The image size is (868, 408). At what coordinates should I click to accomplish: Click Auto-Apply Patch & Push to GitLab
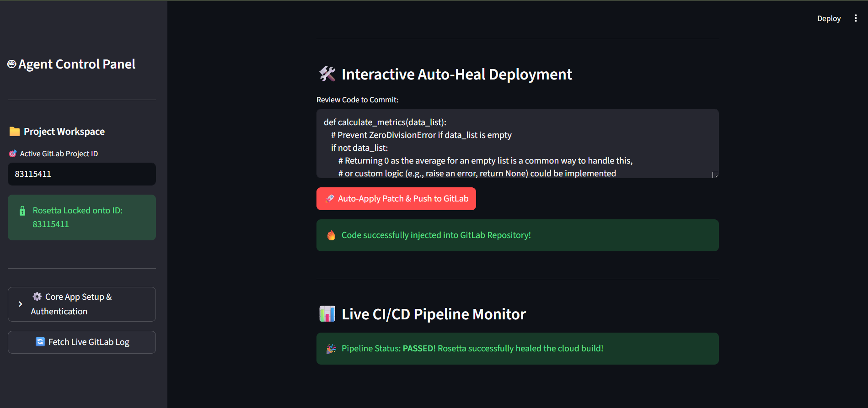click(x=396, y=199)
